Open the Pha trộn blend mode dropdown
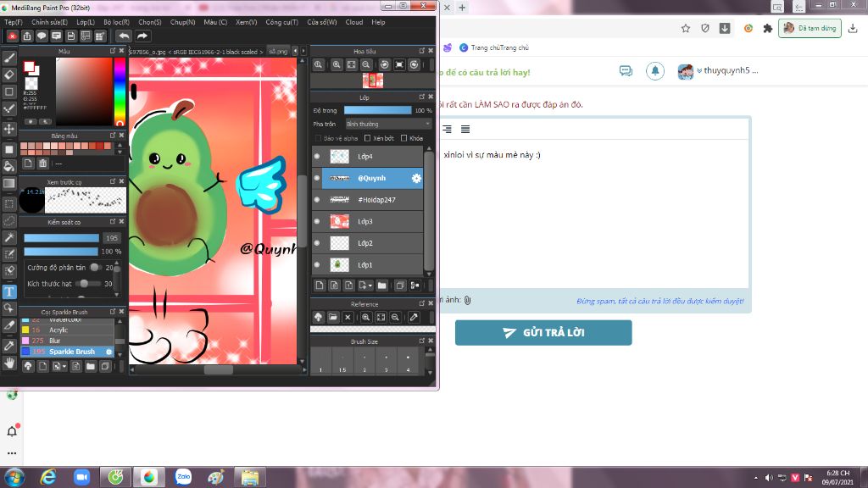868x488 pixels. 388,124
